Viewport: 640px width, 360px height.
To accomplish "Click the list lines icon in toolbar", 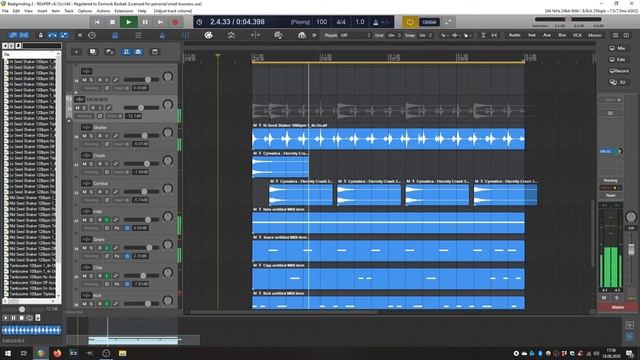I will 139,36.
